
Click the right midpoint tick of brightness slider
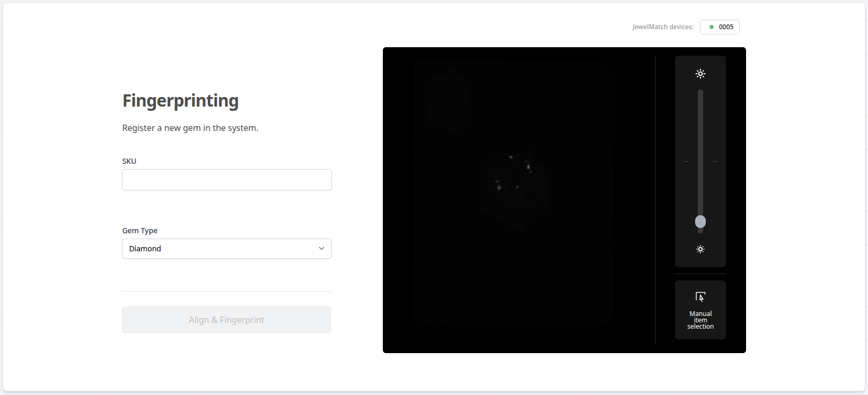click(x=715, y=161)
